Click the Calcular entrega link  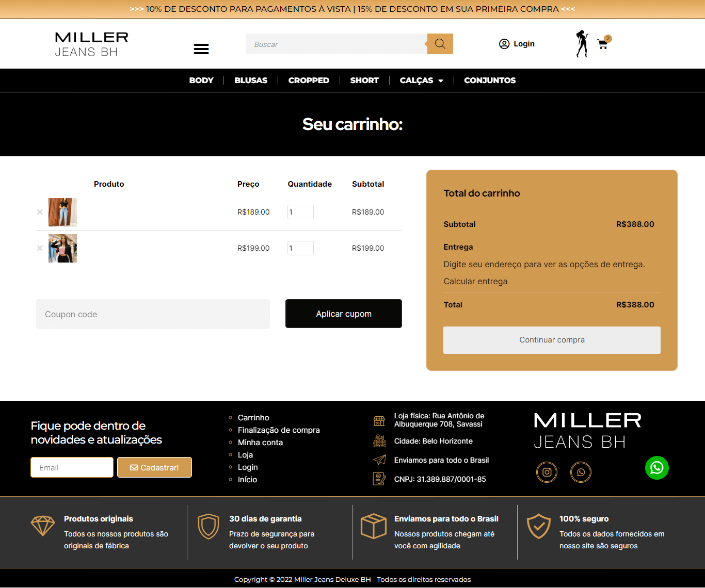(x=475, y=281)
